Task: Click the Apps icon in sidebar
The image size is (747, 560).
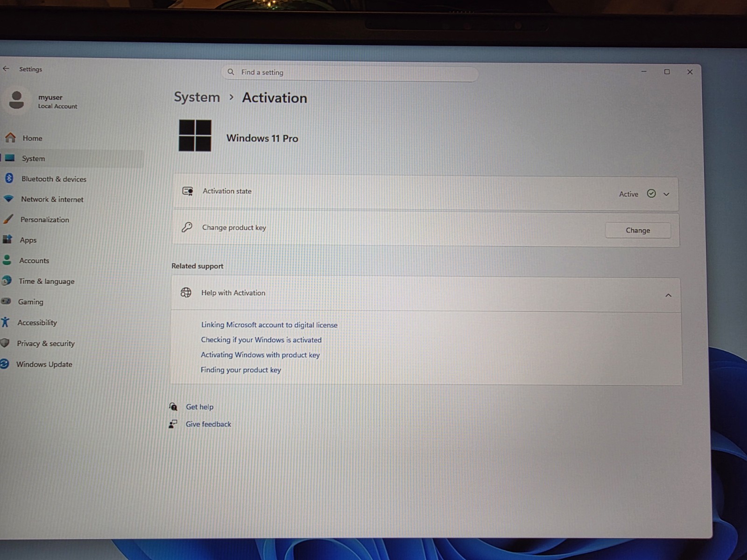Action: 7,239
